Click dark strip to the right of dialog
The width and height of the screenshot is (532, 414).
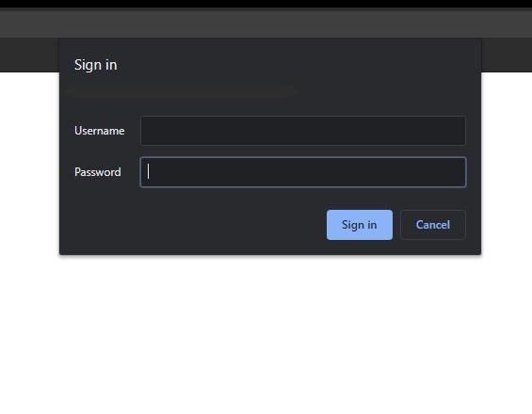coord(507,55)
